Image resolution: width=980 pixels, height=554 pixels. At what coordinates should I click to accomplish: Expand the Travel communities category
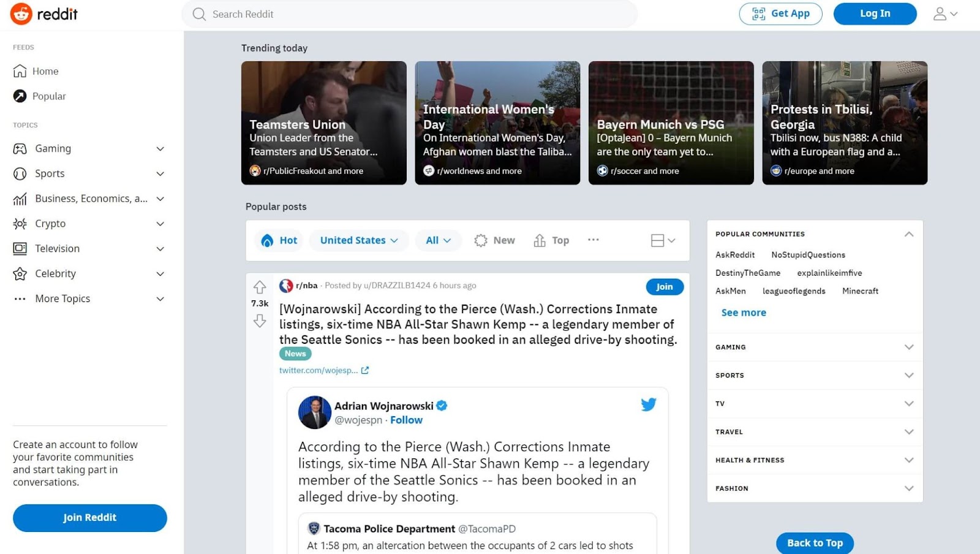coord(815,432)
